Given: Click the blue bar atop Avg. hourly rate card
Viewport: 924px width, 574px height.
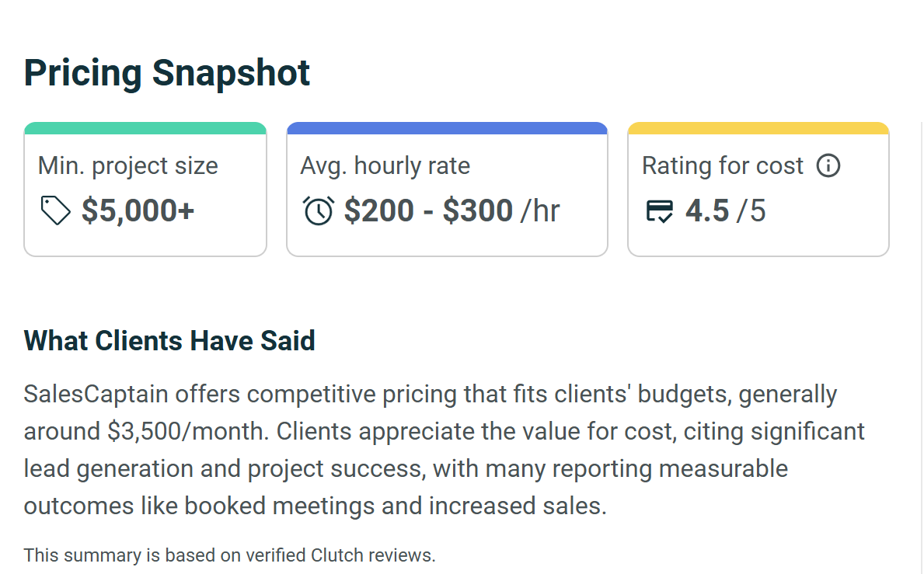Looking at the screenshot, I should [x=447, y=126].
